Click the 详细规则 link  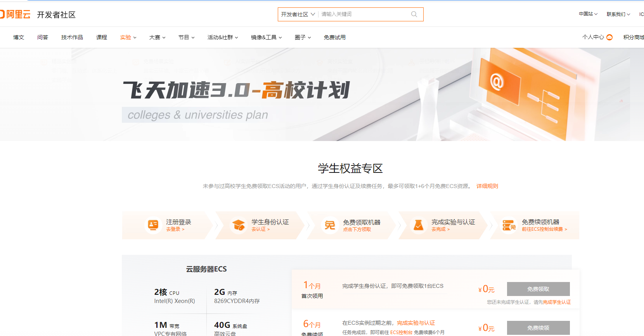487,186
